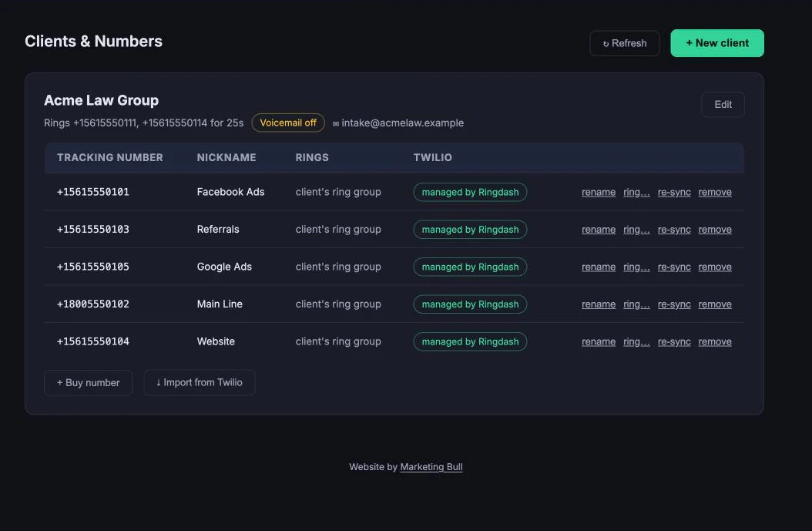
Task: Remove the Main Line number
Action: click(715, 304)
